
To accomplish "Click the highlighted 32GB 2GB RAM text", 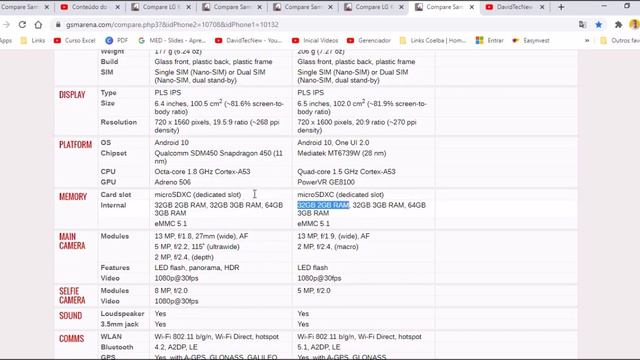I will pyautogui.click(x=323, y=205).
